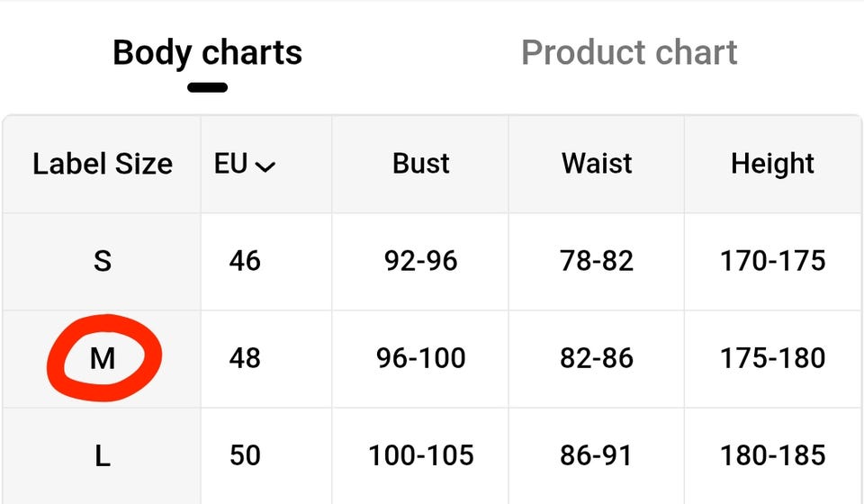
Task: Click the Label Size column header
Action: point(103,164)
